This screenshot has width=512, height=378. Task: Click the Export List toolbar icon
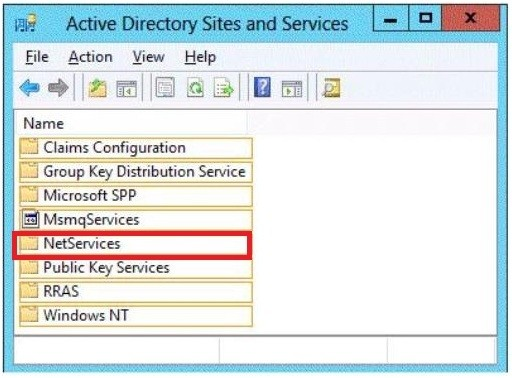223,88
